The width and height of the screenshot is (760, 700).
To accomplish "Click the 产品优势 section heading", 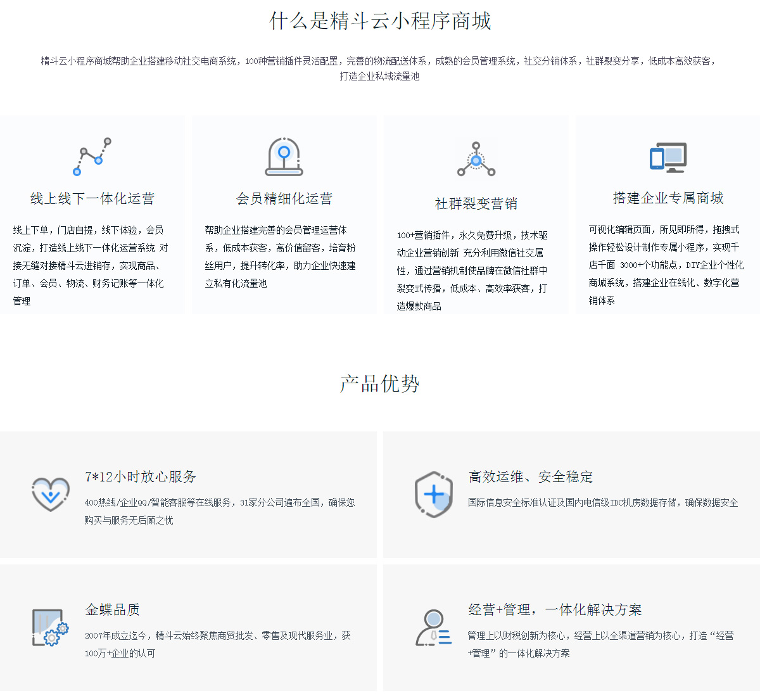I will click(x=380, y=383).
